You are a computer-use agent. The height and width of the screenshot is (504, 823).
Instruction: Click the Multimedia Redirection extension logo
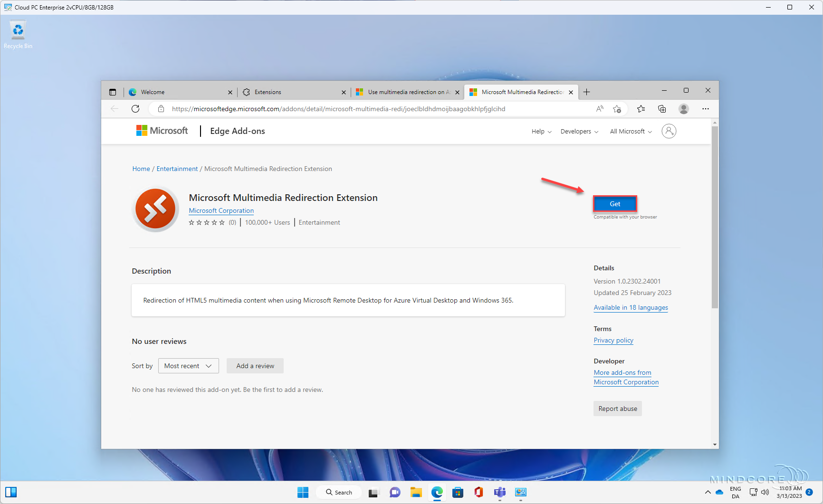[155, 209]
